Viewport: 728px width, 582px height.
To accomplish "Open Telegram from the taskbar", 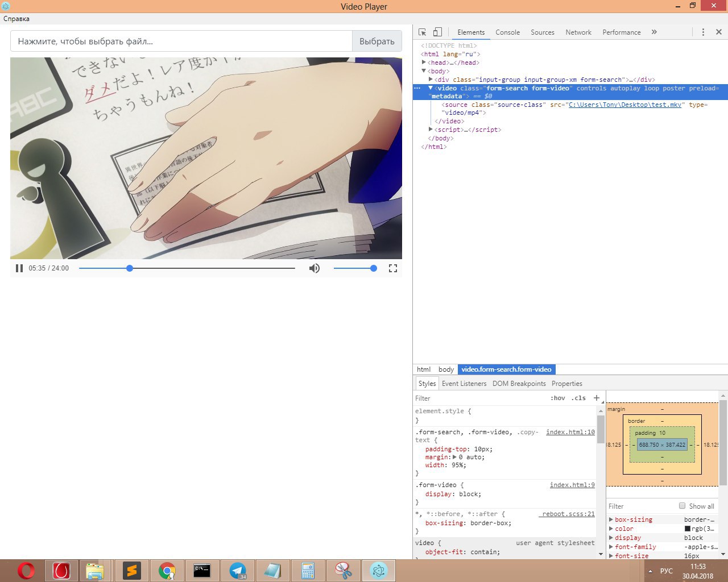I will (x=238, y=571).
